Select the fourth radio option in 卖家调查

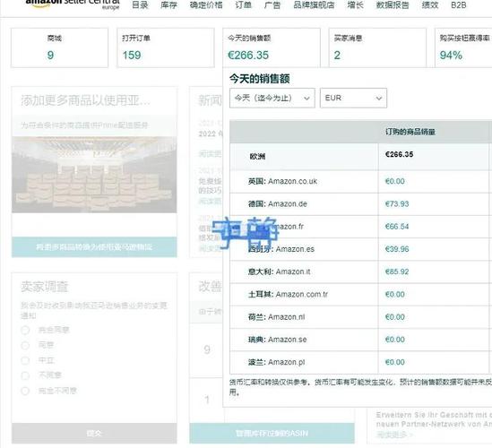coord(25,375)
